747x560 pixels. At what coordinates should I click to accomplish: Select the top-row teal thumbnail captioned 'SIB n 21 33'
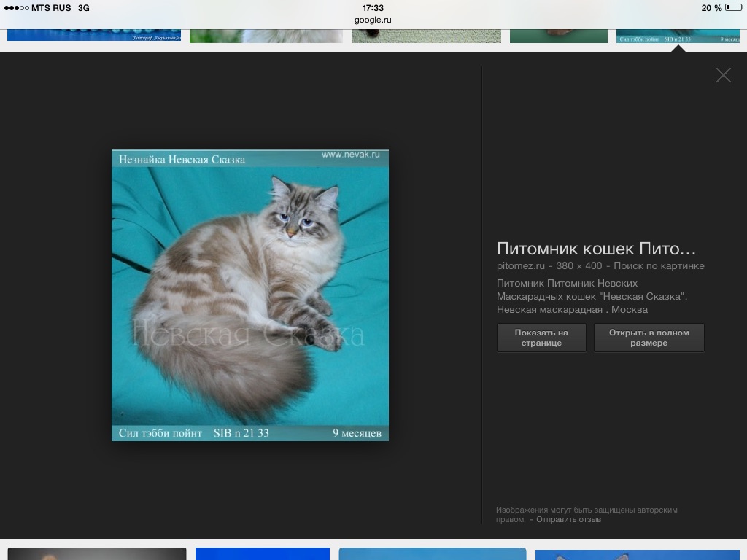[679, 36]
